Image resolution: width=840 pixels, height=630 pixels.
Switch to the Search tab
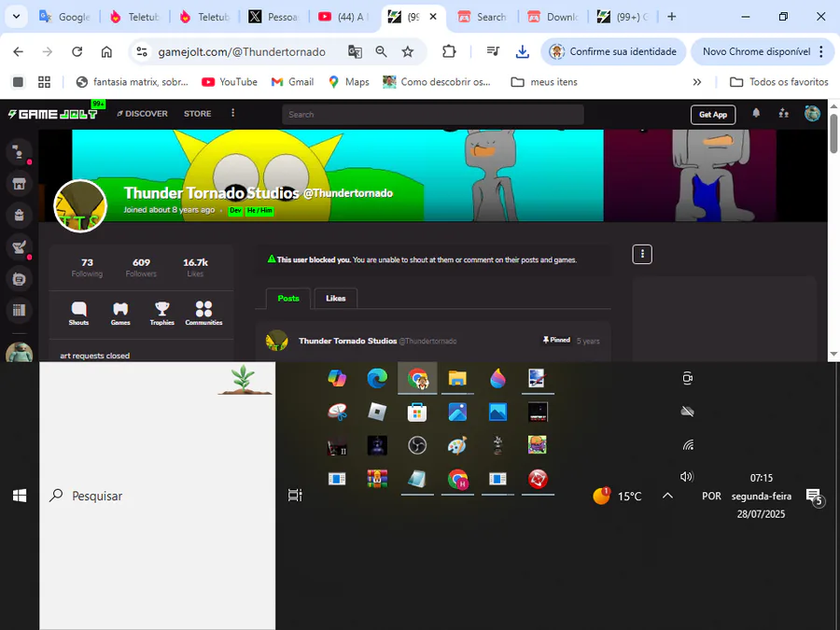(x=483, y=17)
